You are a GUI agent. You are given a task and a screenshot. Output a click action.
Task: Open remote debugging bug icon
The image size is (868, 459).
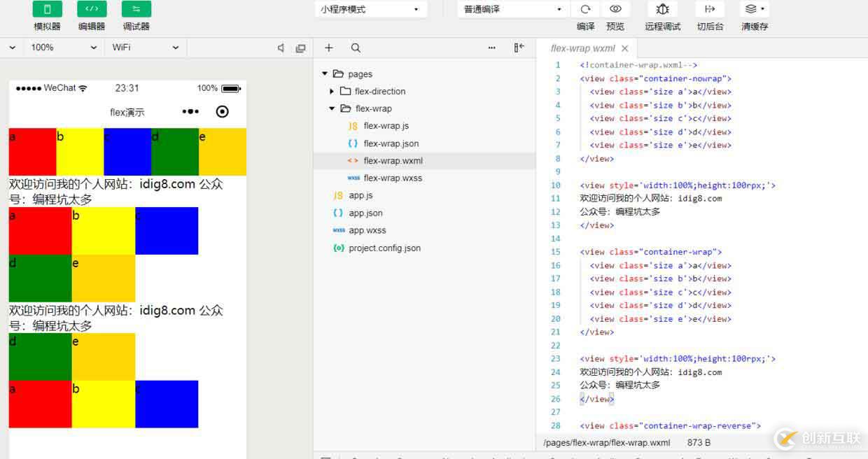click(662, 9)
